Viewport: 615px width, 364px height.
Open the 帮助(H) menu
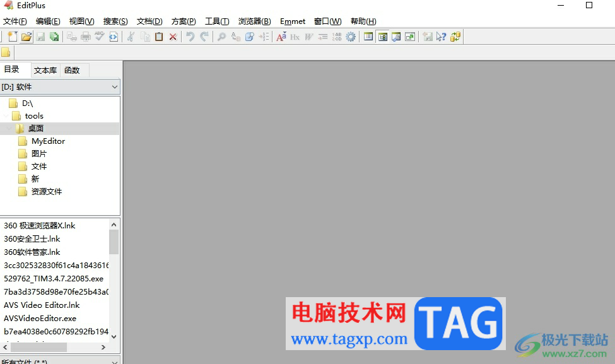363,21
